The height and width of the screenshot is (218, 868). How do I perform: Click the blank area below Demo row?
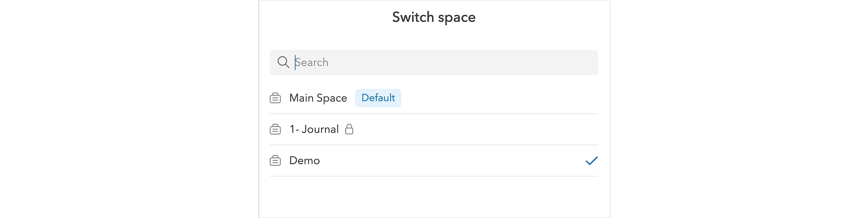click(x=434, y=196)
